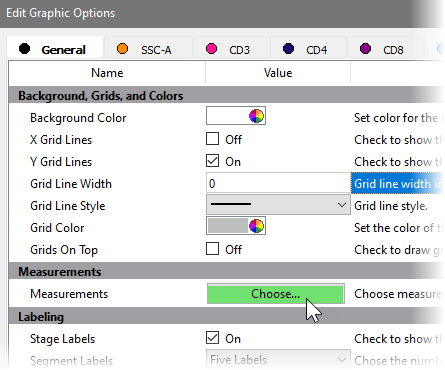Screen dimensions: 445x370
Task: Switch to the CD3 tab
Action: click(231, 49)
